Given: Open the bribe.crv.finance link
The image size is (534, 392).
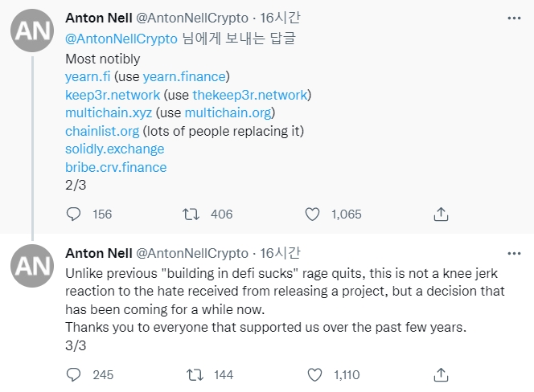Looking at the screenshot, I should (116, 167).
